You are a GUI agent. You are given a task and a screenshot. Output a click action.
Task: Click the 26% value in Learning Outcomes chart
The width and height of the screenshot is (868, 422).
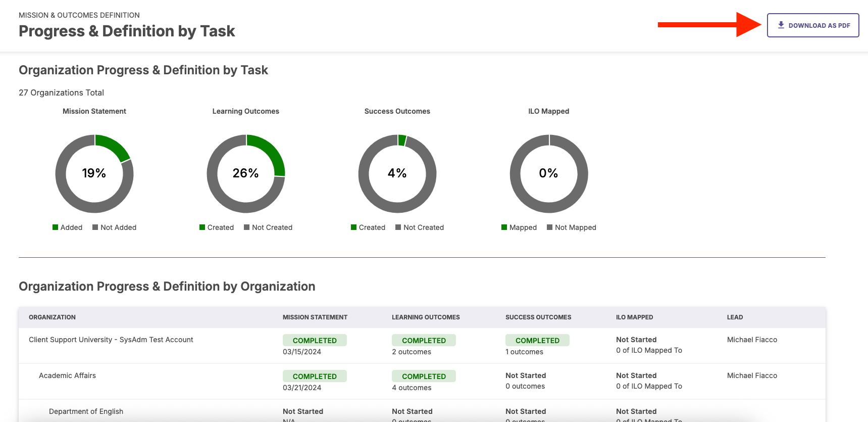245,173
